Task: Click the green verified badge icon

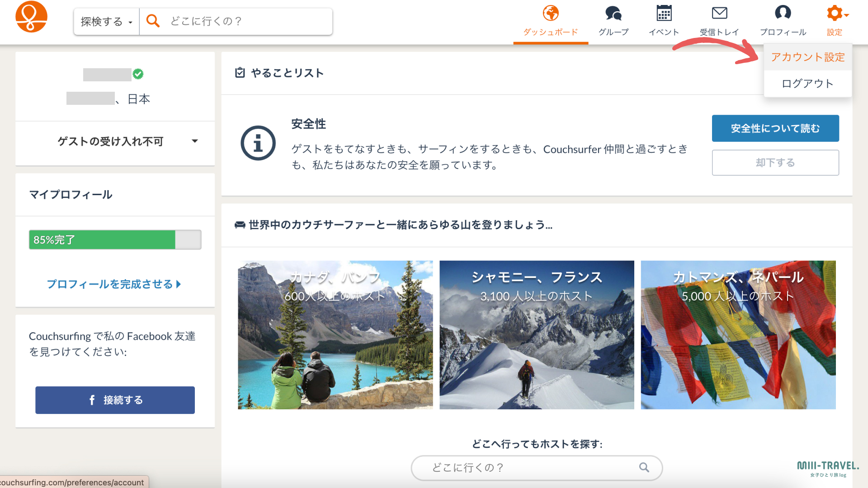Action: [138, 74]
